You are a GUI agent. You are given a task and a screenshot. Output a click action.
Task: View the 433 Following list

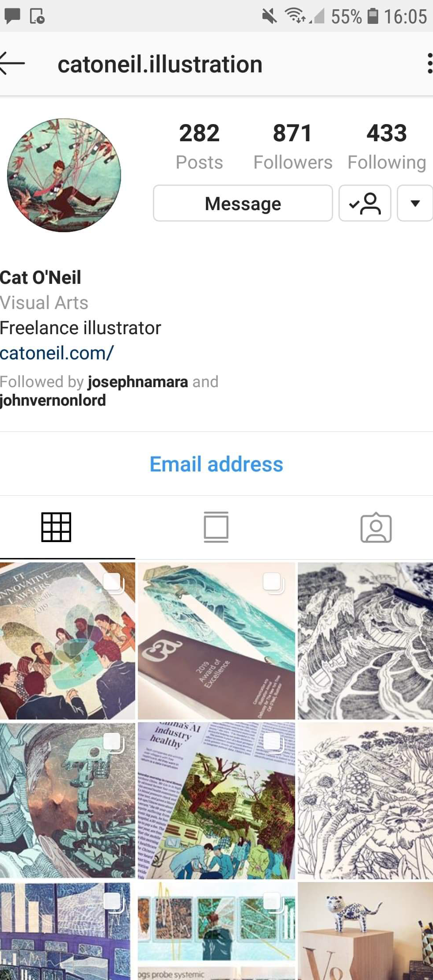tap(387, 146)
